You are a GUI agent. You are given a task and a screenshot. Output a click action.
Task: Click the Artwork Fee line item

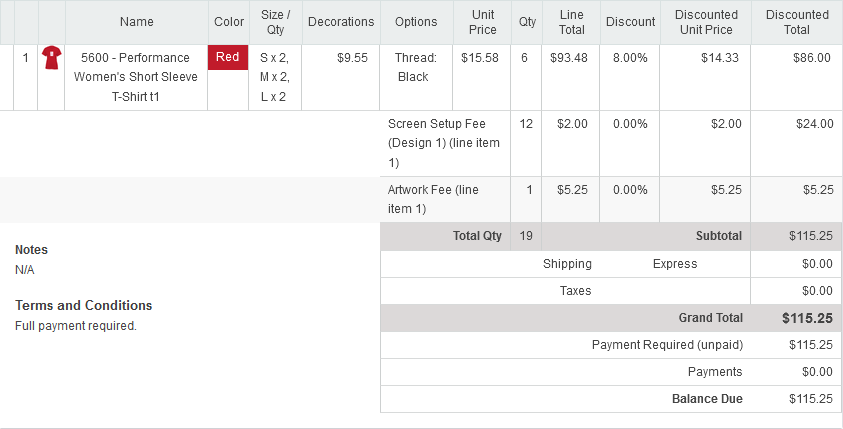pos(433,199)
